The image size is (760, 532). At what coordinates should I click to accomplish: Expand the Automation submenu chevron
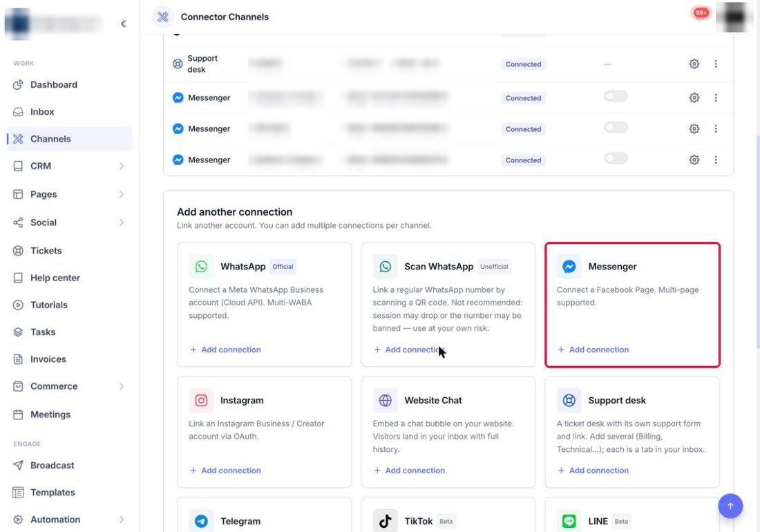click(121, 520)
